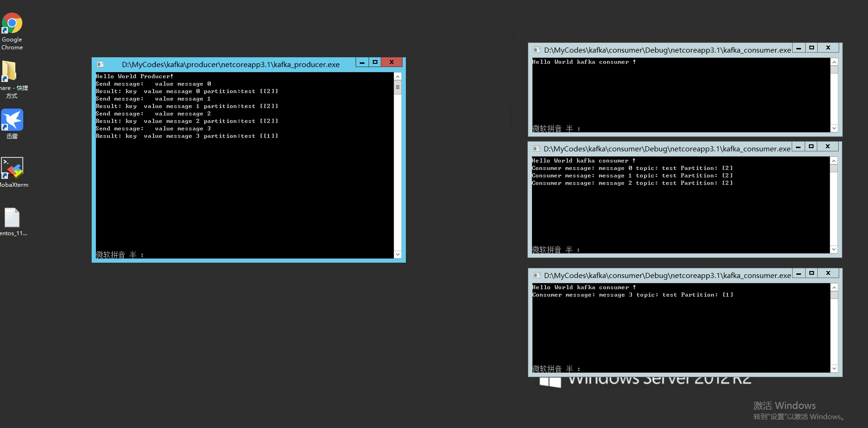Click the "Send message: value message 2" line

(153, 114)
